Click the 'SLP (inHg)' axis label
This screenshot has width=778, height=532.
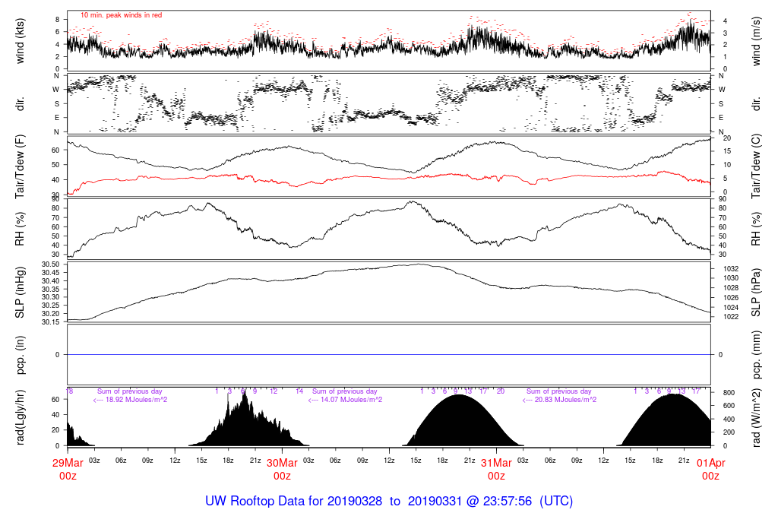[21, 293]
